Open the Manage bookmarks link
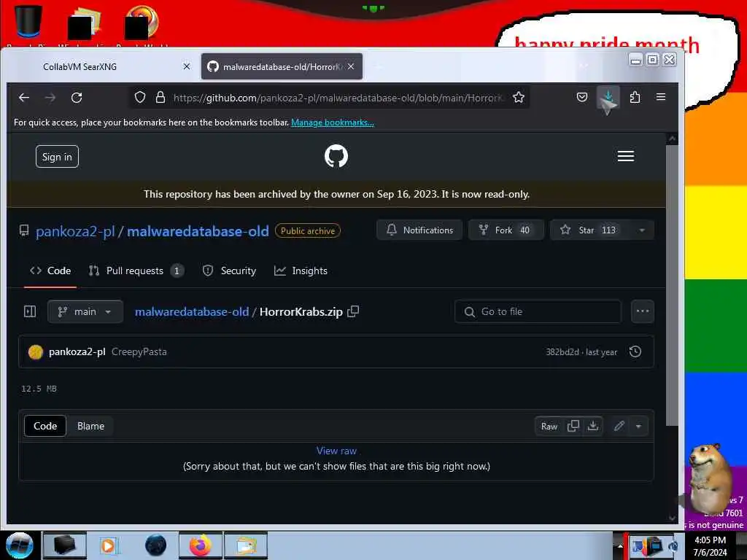The height and width of the screenshot is (560, 747). point(333,122)
